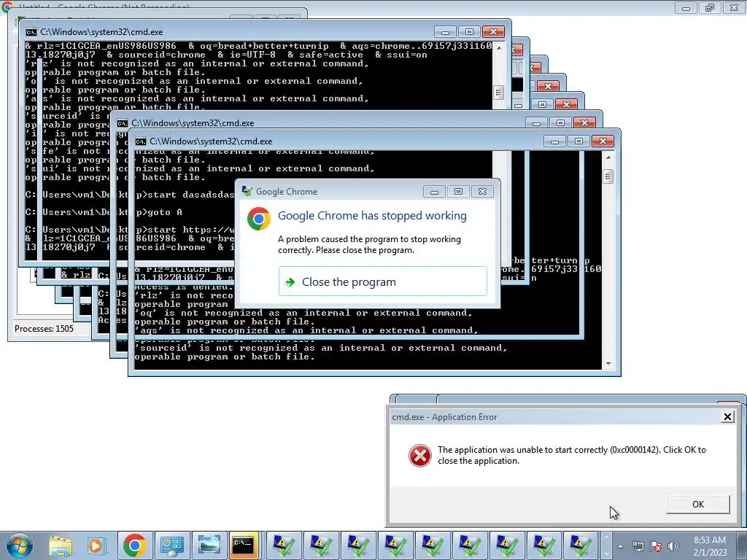The height and width of the screenshot is (560, 747).
Task: Minimize the background Chrome Not Responding window
Action: click(686, 7)
